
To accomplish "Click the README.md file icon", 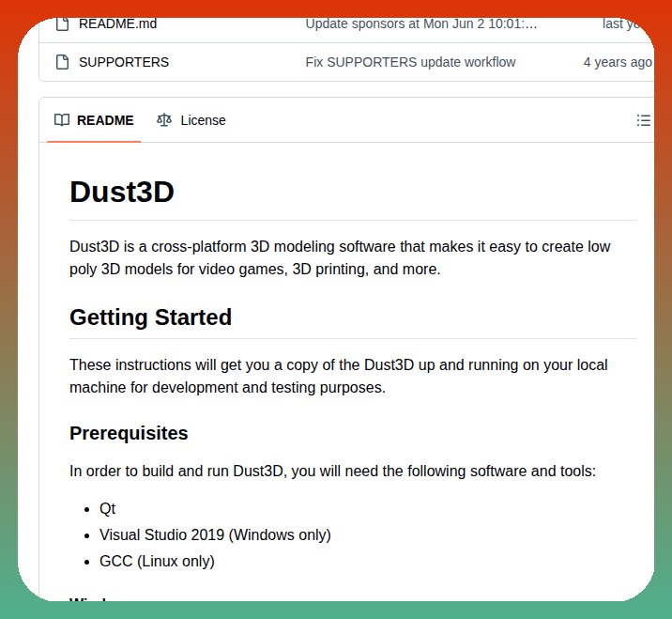I will point(63,23).
